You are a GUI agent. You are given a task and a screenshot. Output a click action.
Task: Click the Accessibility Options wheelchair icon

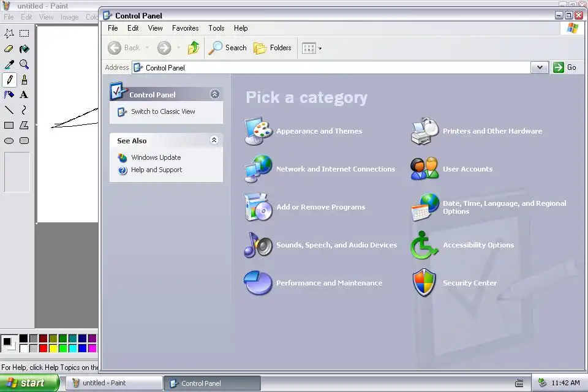tap(424, 244)
